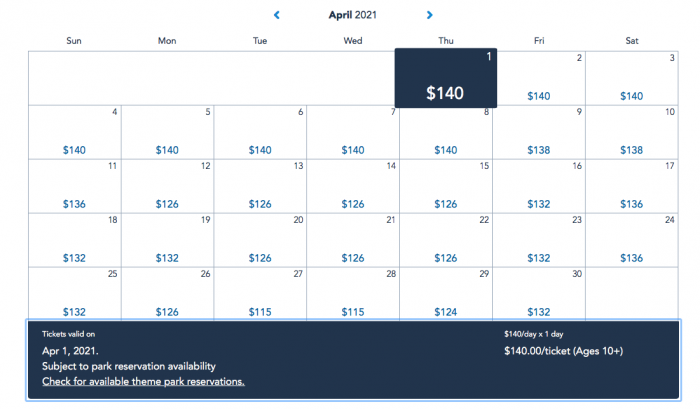Open check for available theme park reservations link

point(143,381)
